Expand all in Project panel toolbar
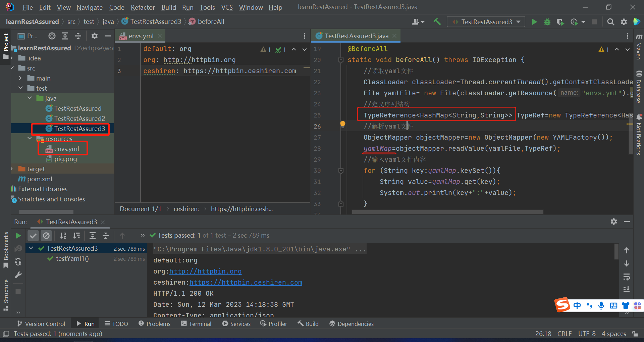 (65, 36)
